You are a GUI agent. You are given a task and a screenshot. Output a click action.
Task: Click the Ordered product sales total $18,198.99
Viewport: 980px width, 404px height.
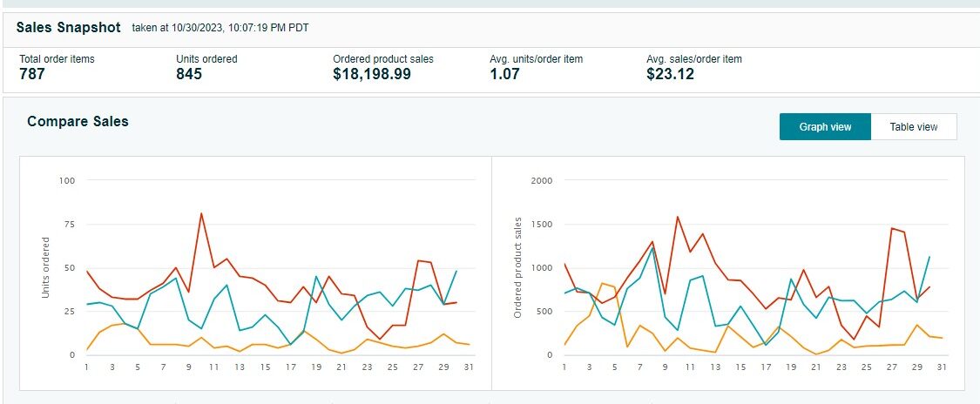tap(371, 74)
